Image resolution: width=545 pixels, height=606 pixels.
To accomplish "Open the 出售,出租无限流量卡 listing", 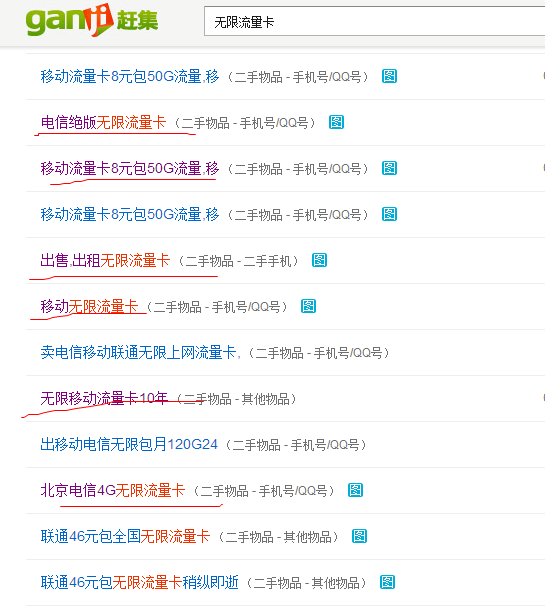I will [x=105, y=260].
